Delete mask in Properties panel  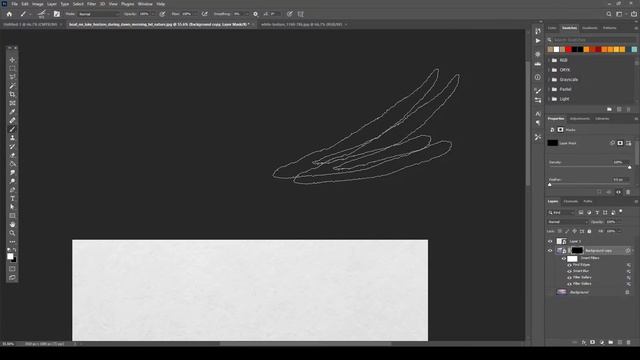coord(628,192)
